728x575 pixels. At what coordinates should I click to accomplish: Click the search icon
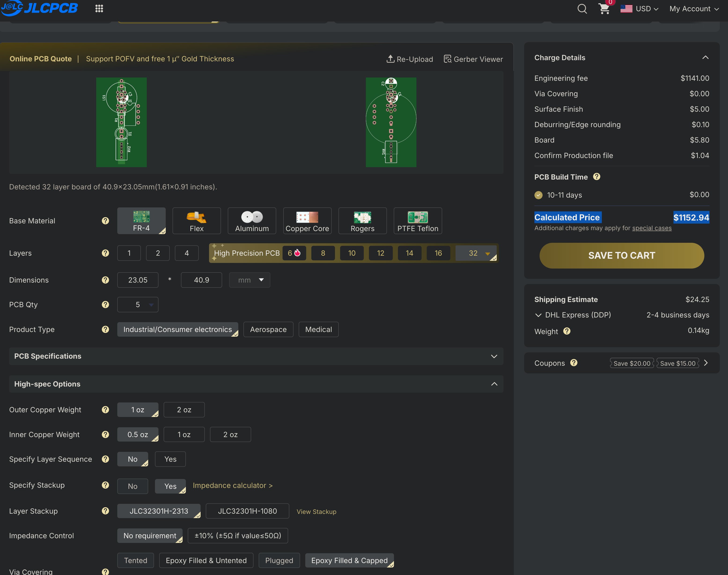[x=582, y=9]
